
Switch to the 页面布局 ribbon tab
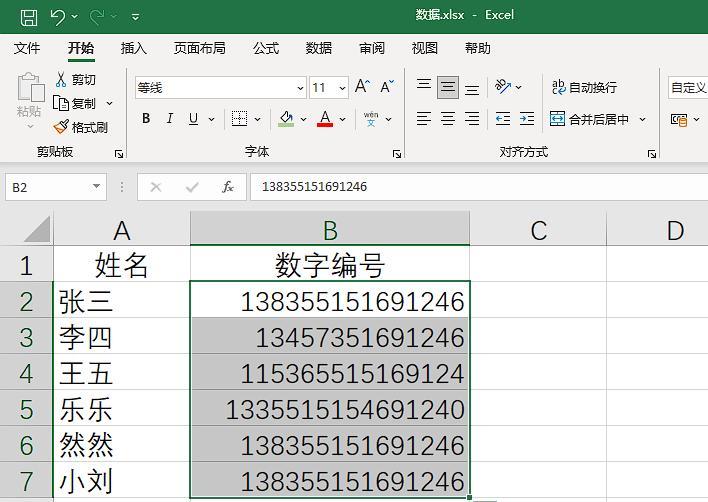pos(200,48)
